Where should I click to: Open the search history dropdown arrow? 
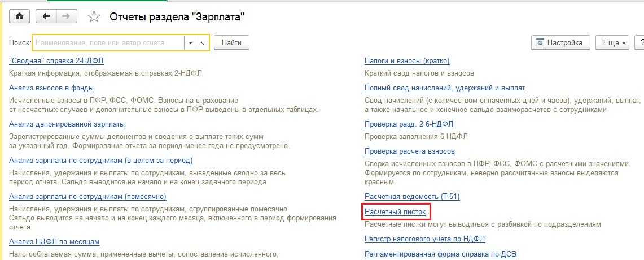click(x=190, y=43)
